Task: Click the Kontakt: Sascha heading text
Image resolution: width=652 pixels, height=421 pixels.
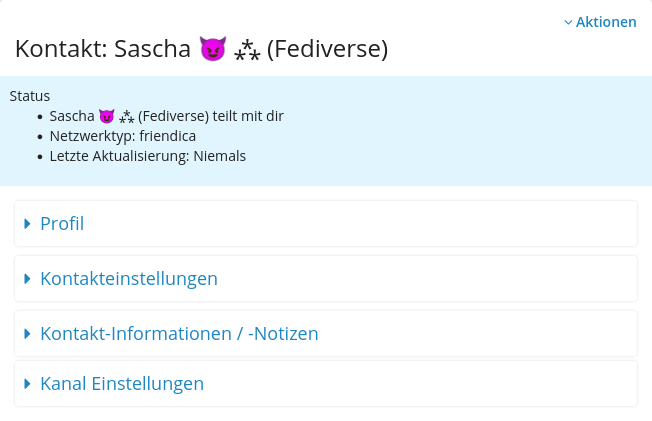Action: 103,49
